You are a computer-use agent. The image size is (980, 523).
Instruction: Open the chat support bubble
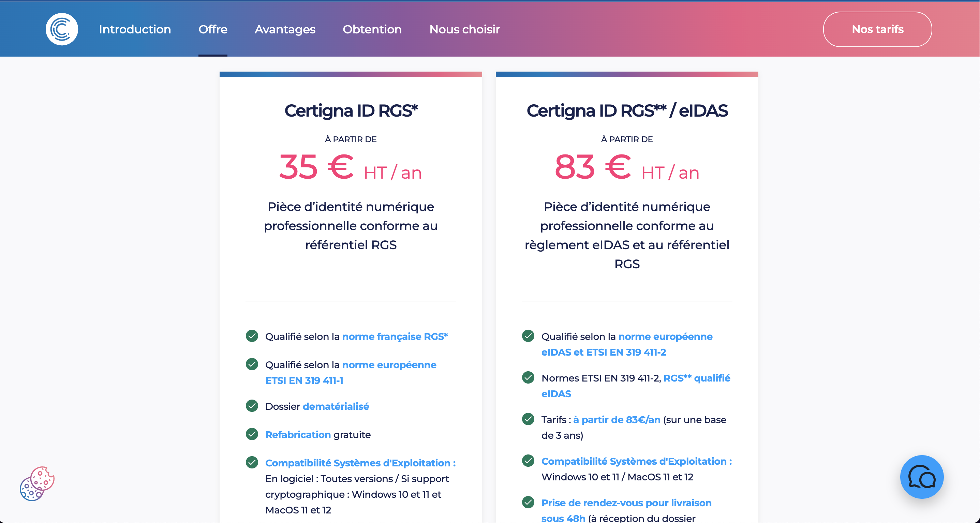tap(921, 477)
